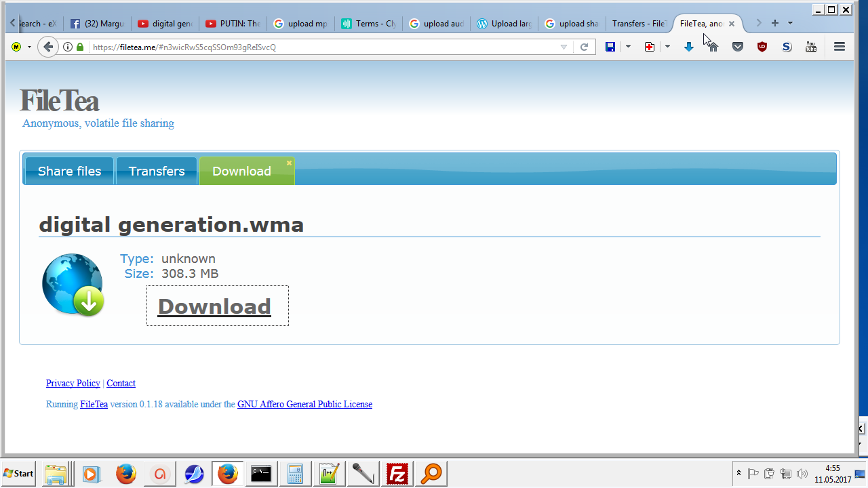Open the FileZilla icon in the taskbar
Viewport: 868px width, 488px height.
(x=397, y=474)
